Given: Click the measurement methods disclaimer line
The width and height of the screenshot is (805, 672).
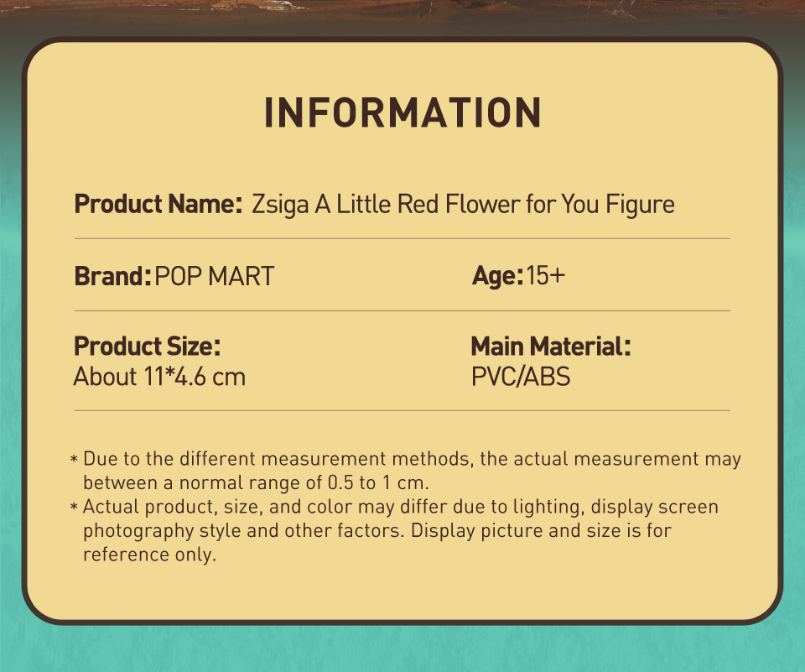Looking at the screenshot, I should point(412,459).
